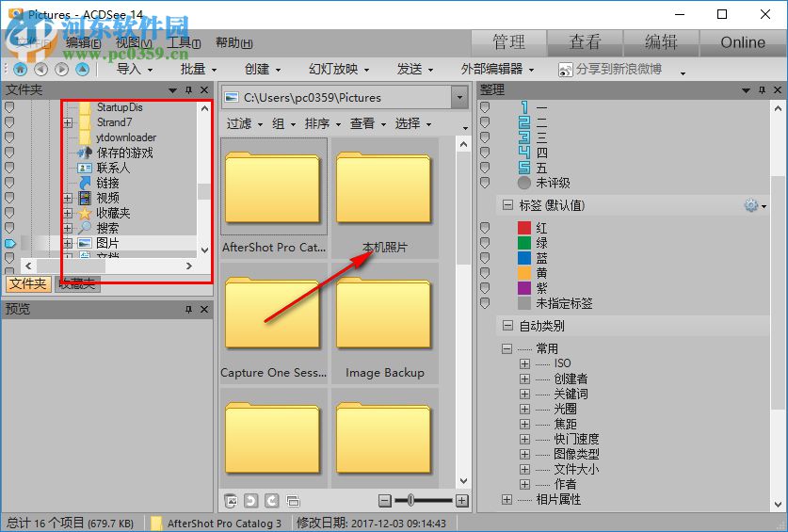This screenshot has width=788, height=532.
Task: Open the 帮助(H) menu
Action: pos(233,43)
